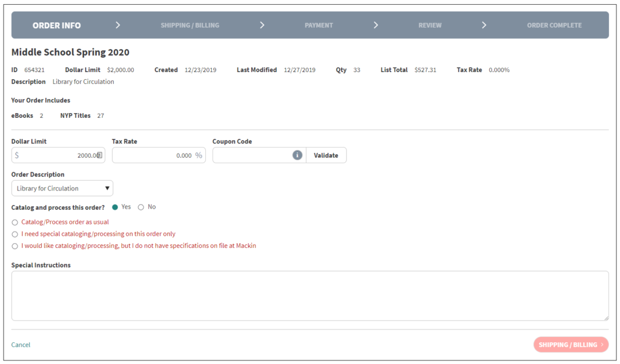Select the Review step in the progress bar
Image resolution: width=620 pixels, height=364 pixels.
coord(430,25)
